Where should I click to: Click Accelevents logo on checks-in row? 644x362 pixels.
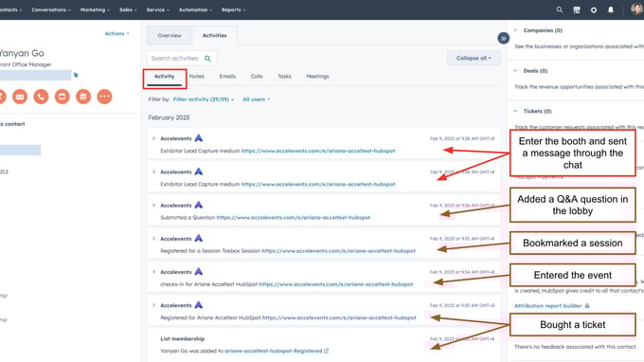(x=199, y=272)
